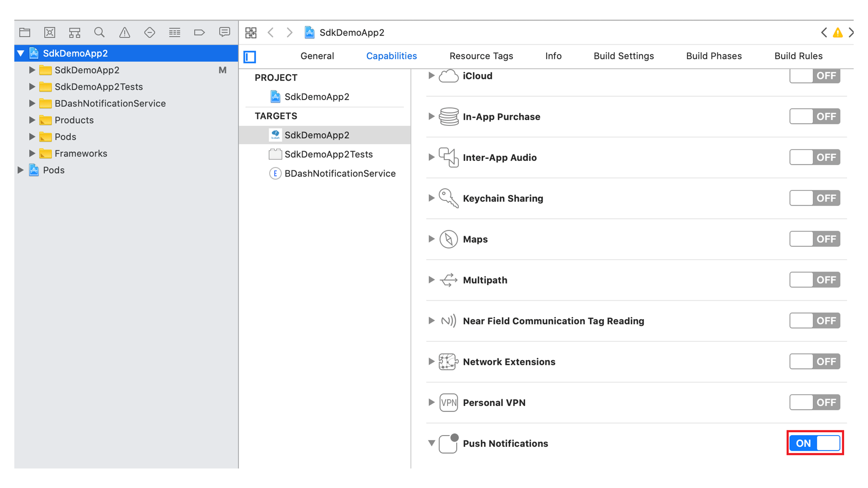Open the Report navigator speech bubble icon
Viewport: 868px width, 488px height.
tap(224, 33)
